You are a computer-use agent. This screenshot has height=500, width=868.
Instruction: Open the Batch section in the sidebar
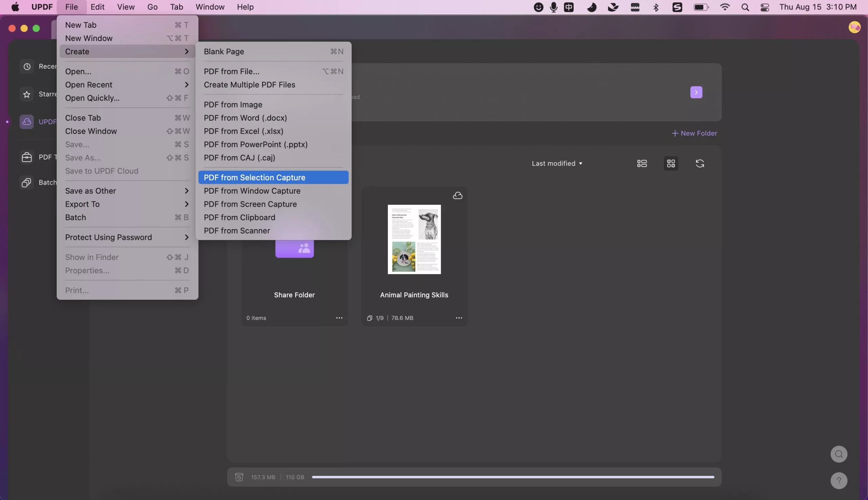(26, 182)
